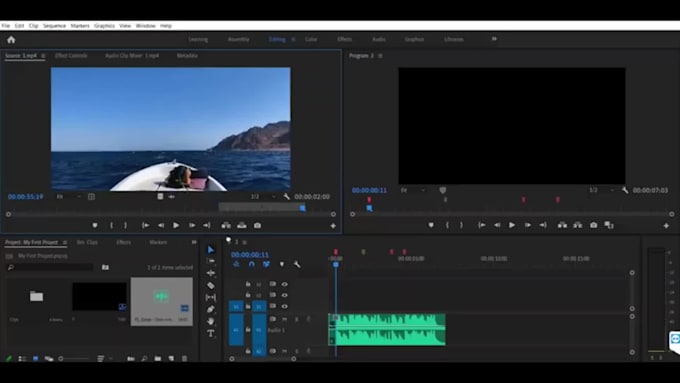680x383 pixels.
Task: Adjust Project panel thumbnail zoom slider
Action: coord(74,358)
